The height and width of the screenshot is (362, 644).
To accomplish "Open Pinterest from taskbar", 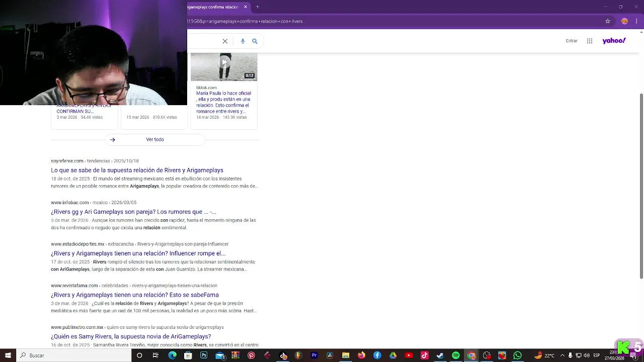I will (x=251, y=355).
